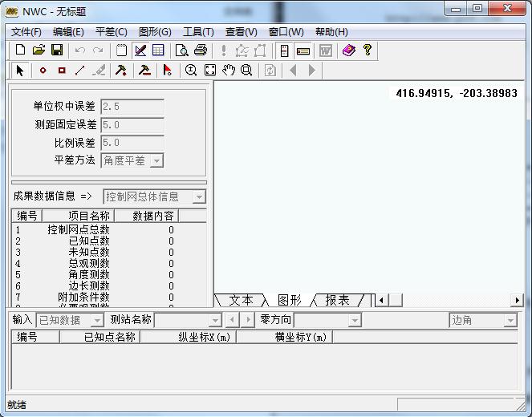Image resolution: width=532 pixels, height=417 pixels.
Task: Open the 平差(C) menu
Action: [112, 32]
